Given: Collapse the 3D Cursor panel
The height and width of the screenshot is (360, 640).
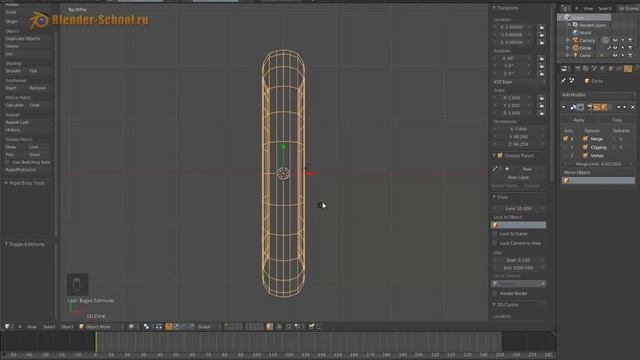Looking at the screenshot, I should (494, 305).
